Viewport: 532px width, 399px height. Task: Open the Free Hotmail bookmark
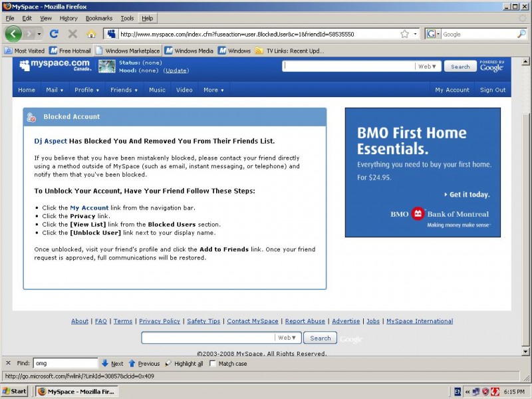click(x=70, y=51)
